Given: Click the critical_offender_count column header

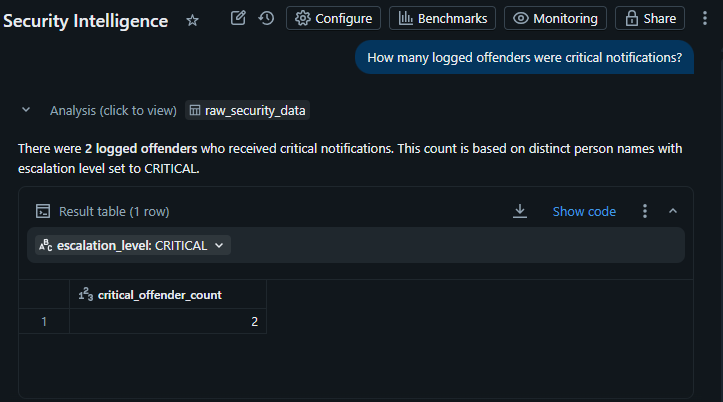Looking at the screenshot, I should coord(168,295).
